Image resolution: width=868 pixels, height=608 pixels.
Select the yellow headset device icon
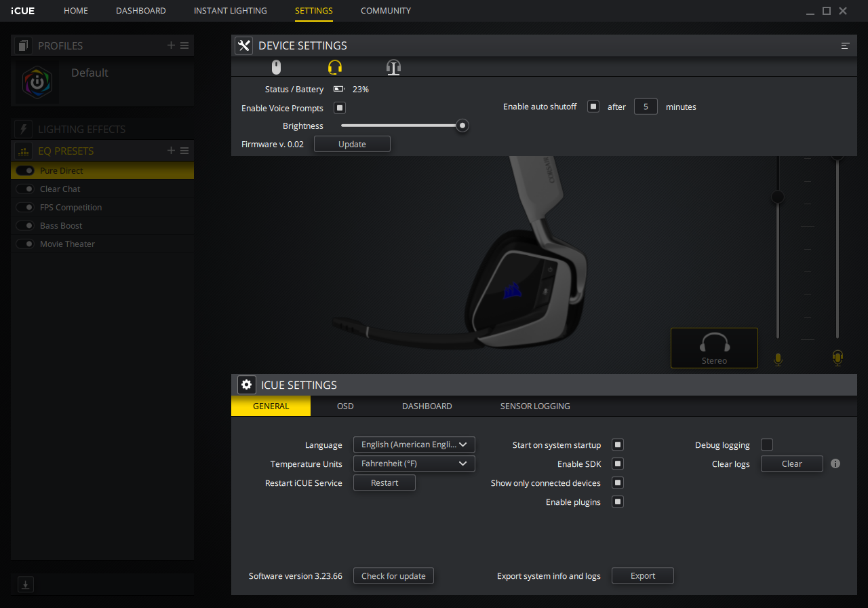pyautogui.click(x=335, y=67)
